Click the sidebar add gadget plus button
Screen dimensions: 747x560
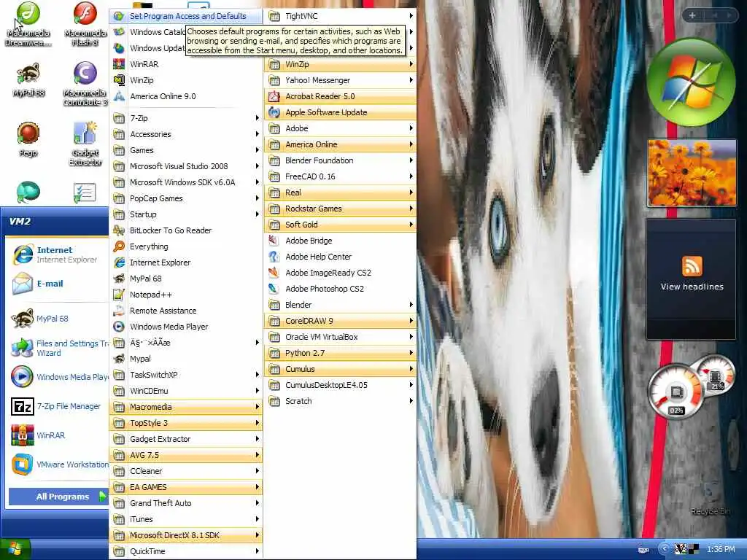tap(692, 15)
